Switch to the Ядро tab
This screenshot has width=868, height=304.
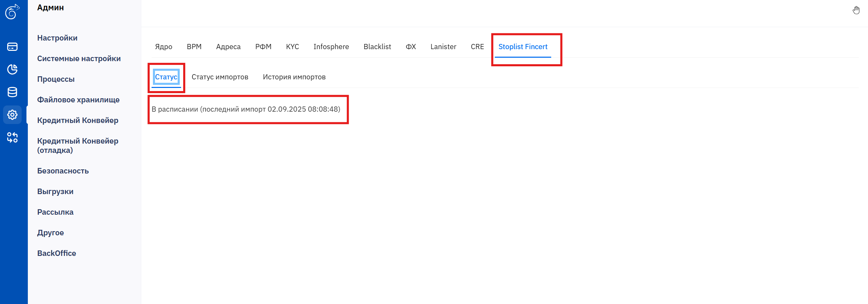click(164, 47)
